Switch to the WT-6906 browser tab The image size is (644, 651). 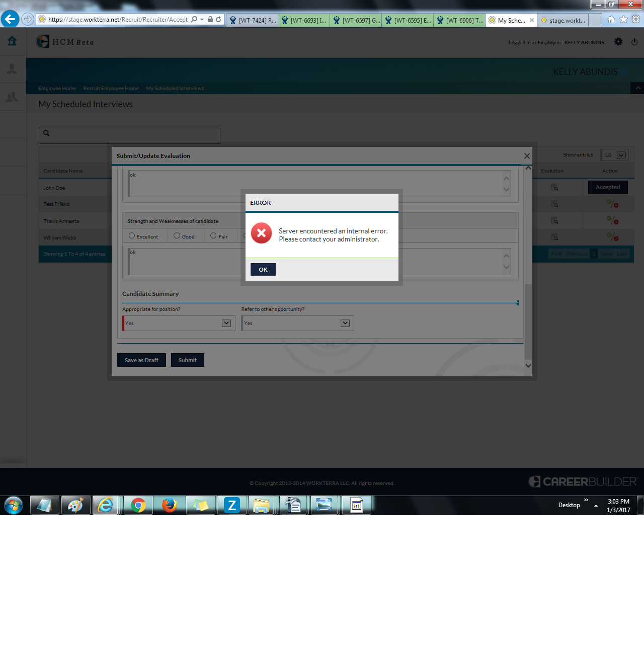click(460, 20)
